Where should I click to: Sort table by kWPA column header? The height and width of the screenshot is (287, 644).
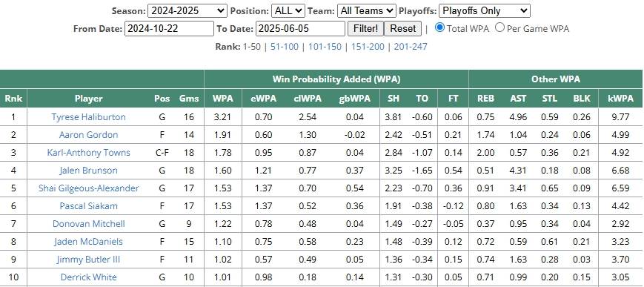point(620,99)
